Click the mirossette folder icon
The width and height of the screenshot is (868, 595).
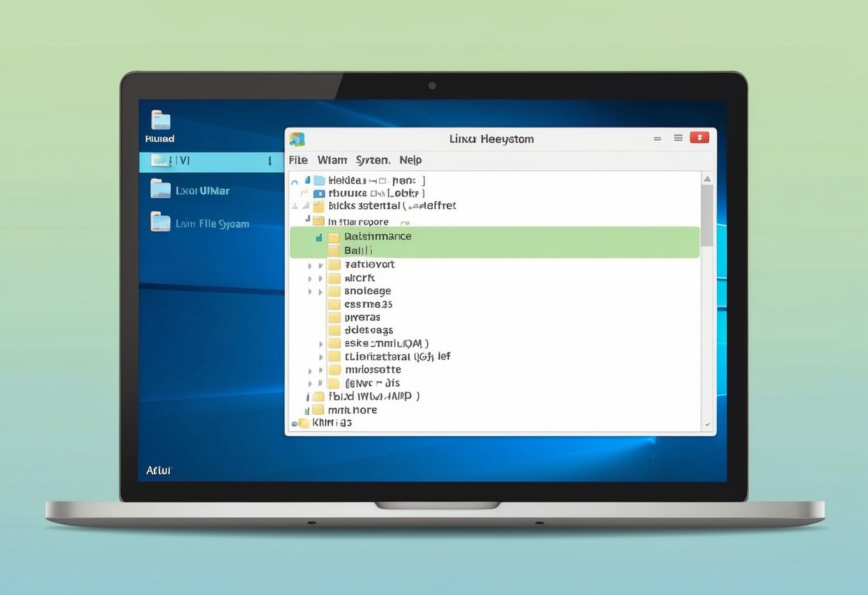(x=334, y=370)
